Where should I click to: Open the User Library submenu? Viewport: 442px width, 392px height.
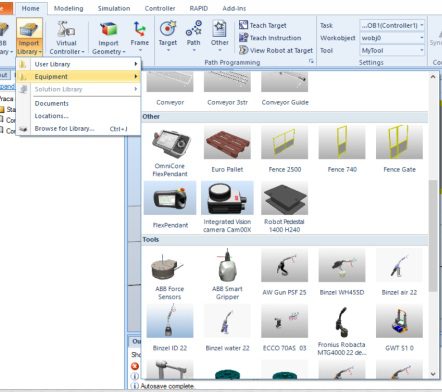(x=79, y=64)
